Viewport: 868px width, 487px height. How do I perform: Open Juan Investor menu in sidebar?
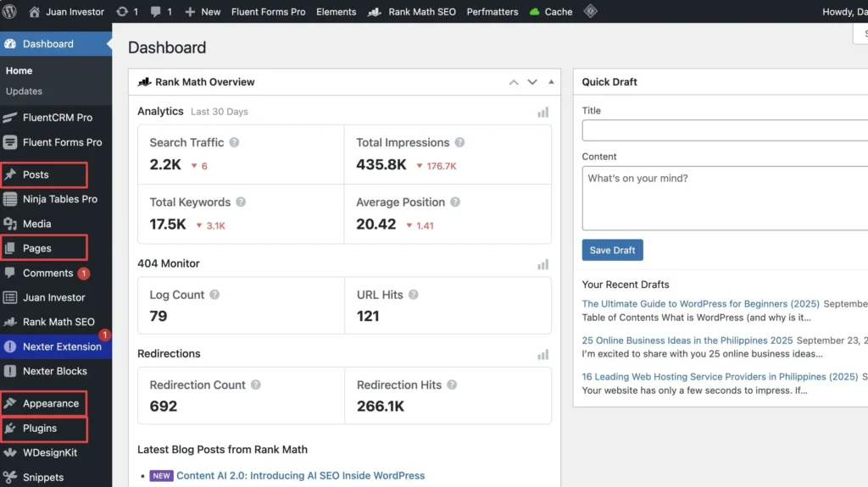pyautogui.click(x=55, y=297)
